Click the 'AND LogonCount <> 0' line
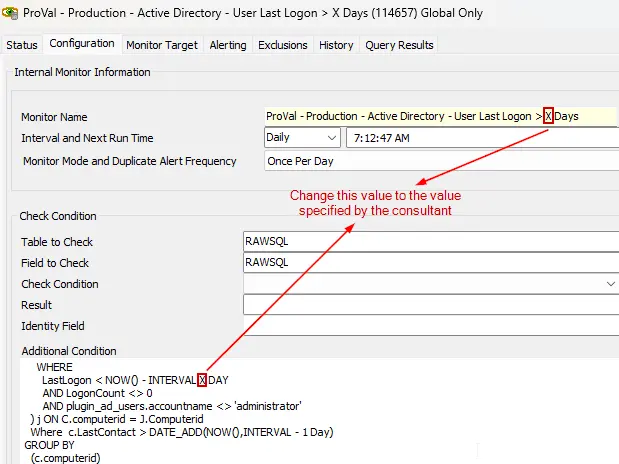Screen dimensions: 619x464 98,393
